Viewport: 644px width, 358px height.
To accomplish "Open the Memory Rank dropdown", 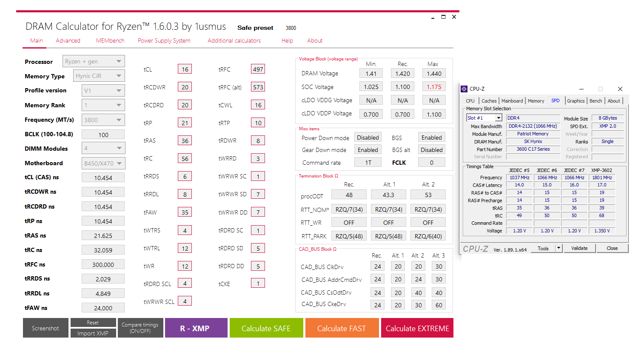I will [x=103, y=105].
